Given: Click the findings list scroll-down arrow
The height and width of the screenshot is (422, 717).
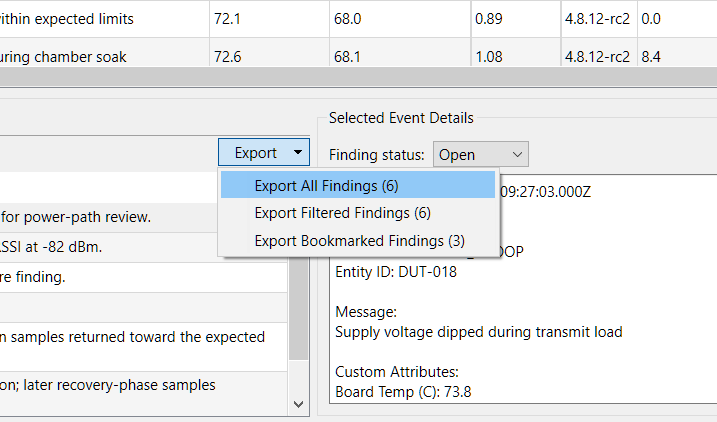Looking at the screenshot, I should pos(299,404).
